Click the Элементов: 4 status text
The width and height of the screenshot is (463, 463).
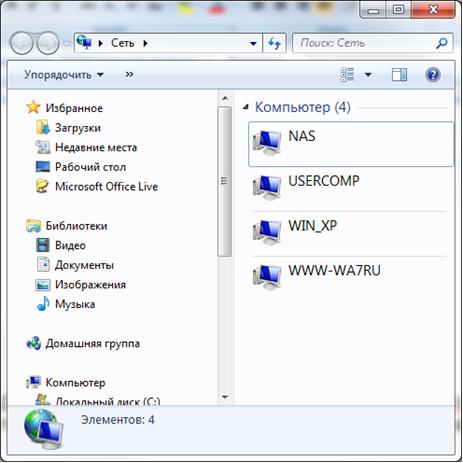click(x=118, y=420)
